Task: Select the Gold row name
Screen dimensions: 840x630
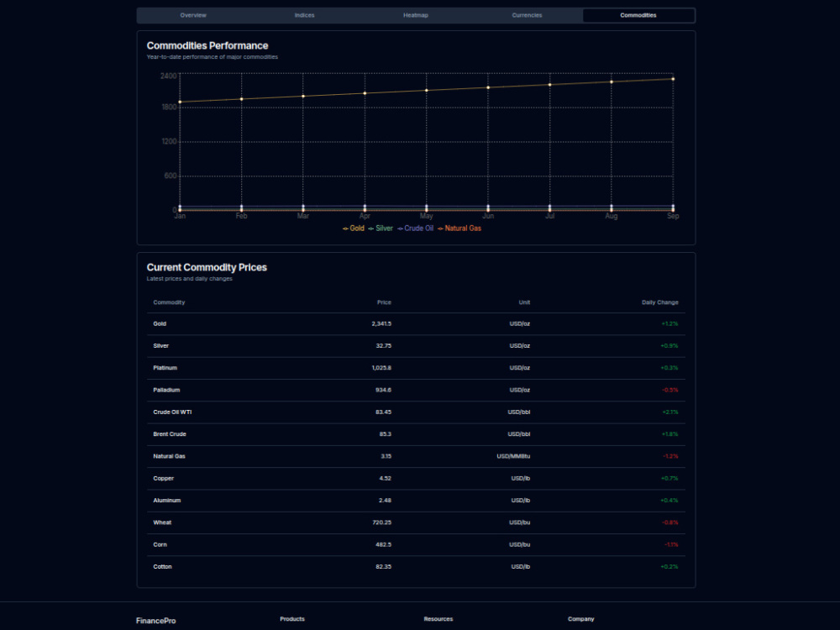Action: 160,324
